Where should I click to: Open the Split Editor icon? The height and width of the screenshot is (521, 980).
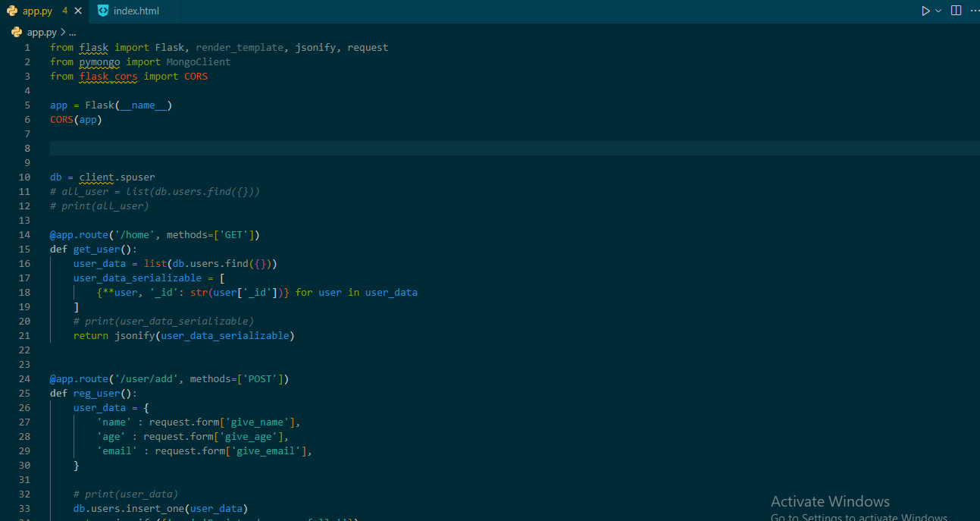pyautogui.click(x=956, y=11)
